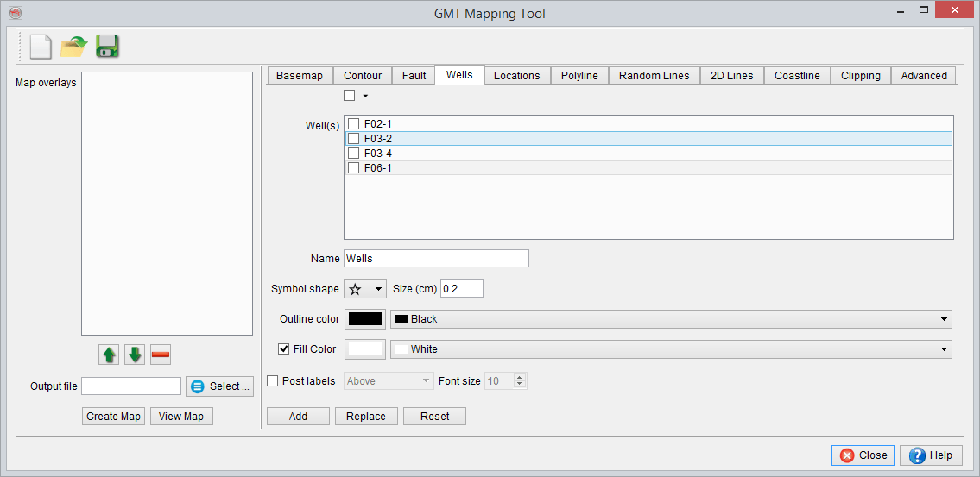The height and width of the screenshot is (477, 980).
Task: Remove overlay using red minus icon
Action: tap(161, 355)
